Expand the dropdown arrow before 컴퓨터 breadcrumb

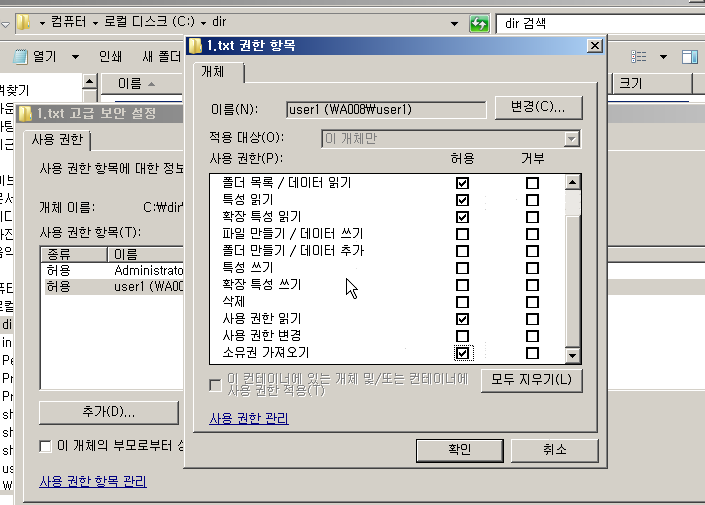[x=42, y=23]
